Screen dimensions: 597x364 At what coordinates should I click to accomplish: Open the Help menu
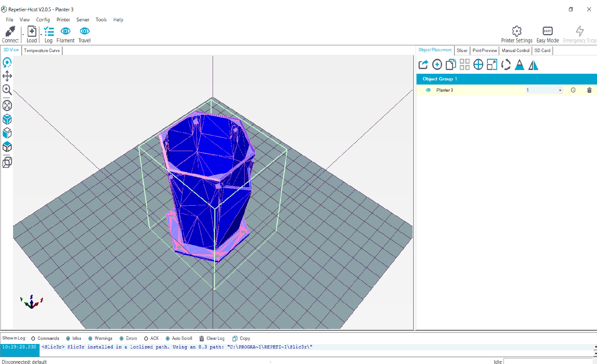tap(118, 20)
